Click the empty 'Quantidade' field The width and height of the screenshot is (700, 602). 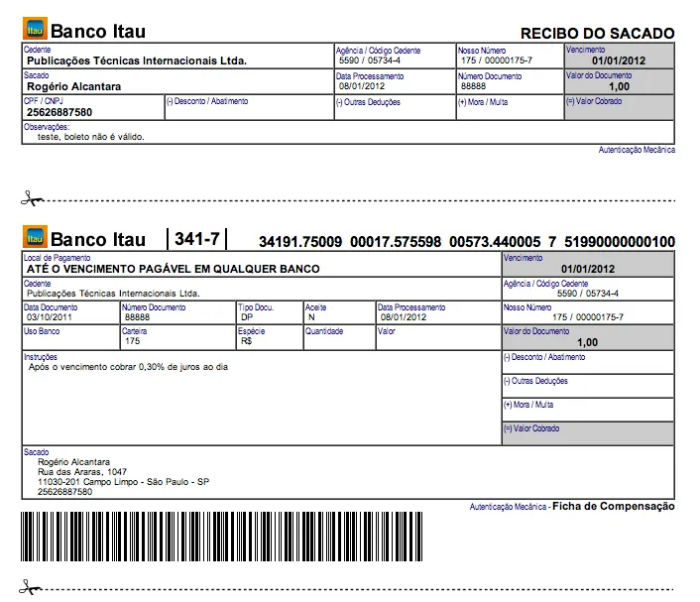[340, 337]
